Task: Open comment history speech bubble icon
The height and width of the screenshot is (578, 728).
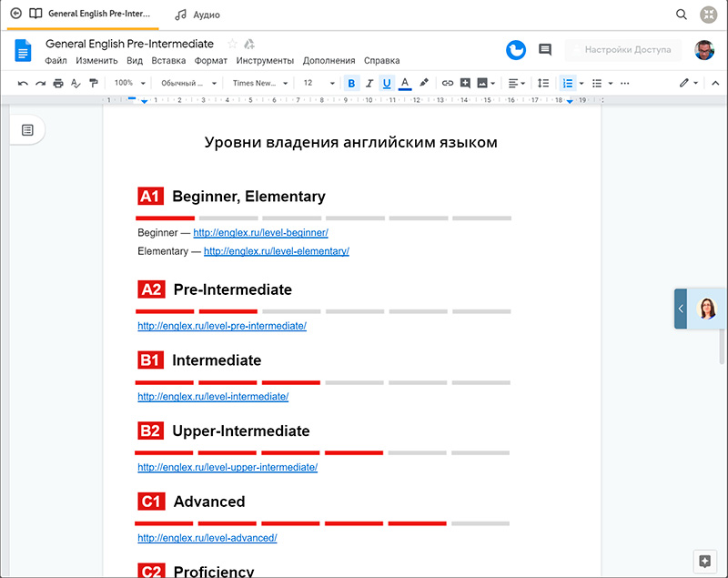Action: 545,50
